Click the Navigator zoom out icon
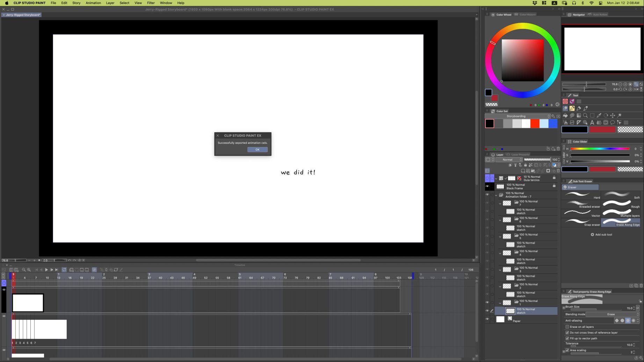The image size is (644, 362). click(x=620, y=84)
